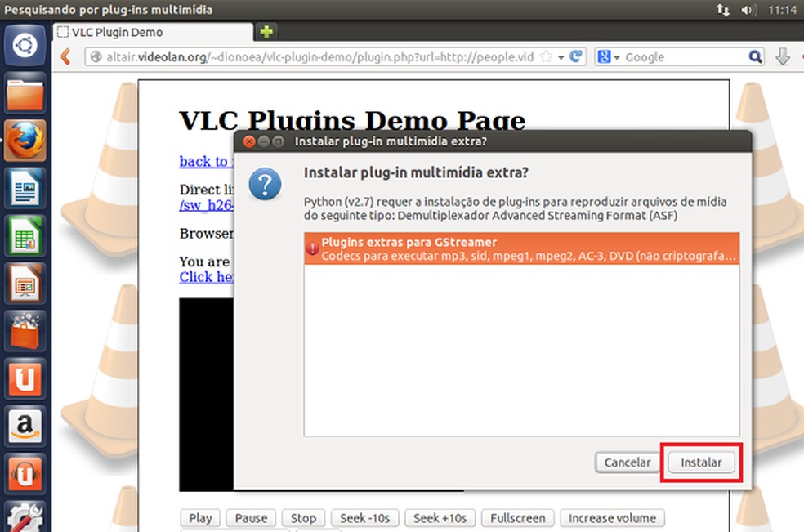Click the Instalar button in the dialog
Image resolution: width=804 pixels, height=532 pixels.
click(701, 463)
